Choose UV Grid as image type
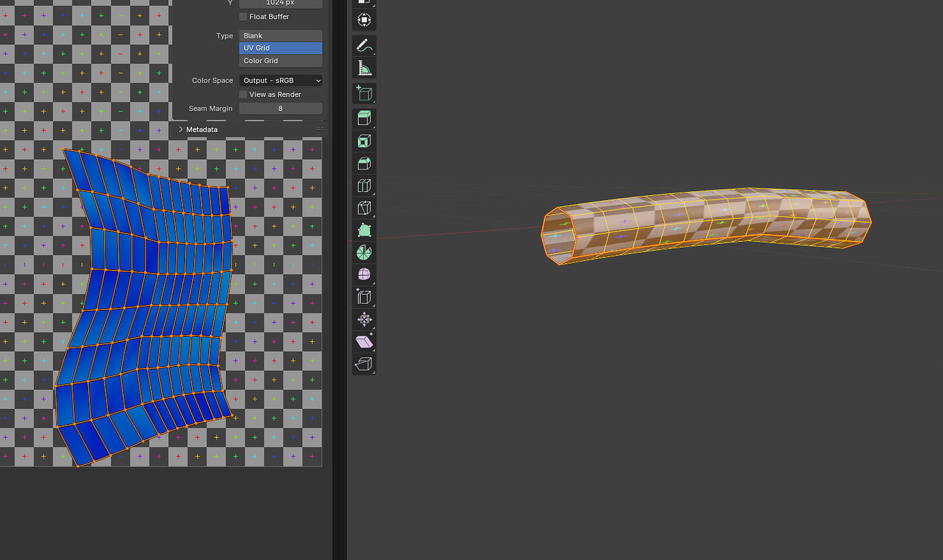This screenshot has width=943, height=560. point(280,48)
